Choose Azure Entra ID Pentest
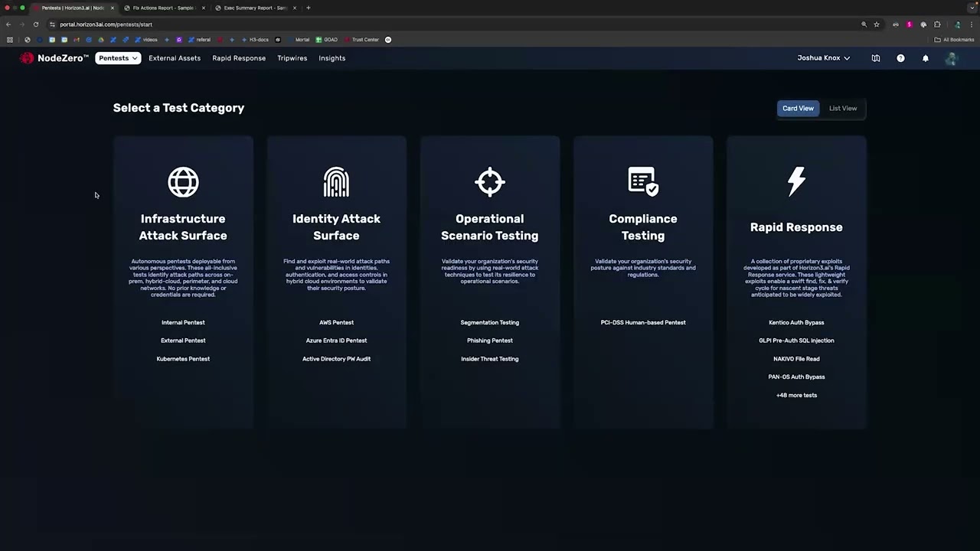This screenshot has width=980, height=551. [336, 341]
